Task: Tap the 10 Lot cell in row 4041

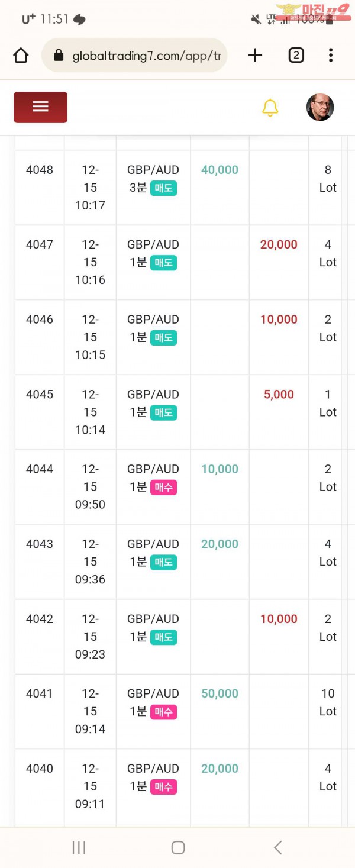Action: coord(328,702)
